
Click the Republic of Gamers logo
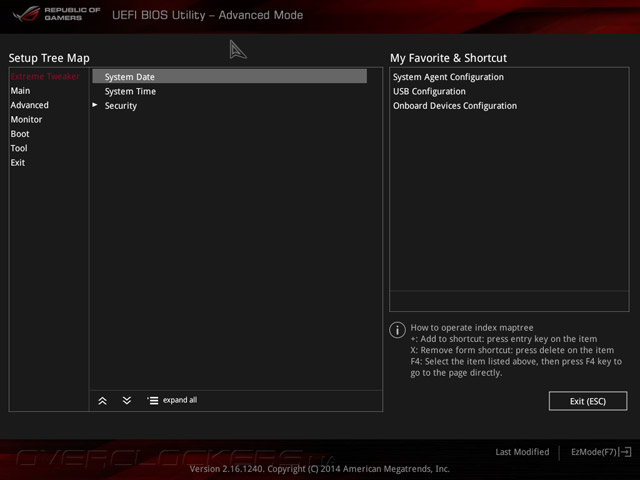coord(56,14)
